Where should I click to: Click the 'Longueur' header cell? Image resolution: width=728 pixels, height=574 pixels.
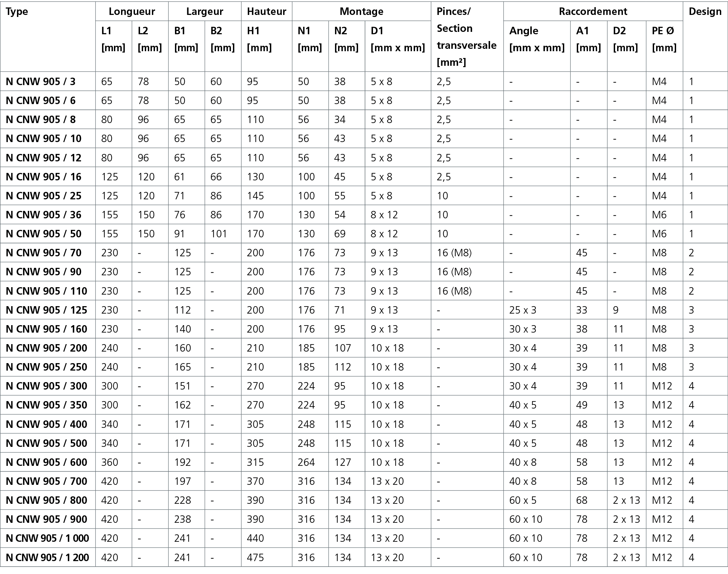pos(132,12)
